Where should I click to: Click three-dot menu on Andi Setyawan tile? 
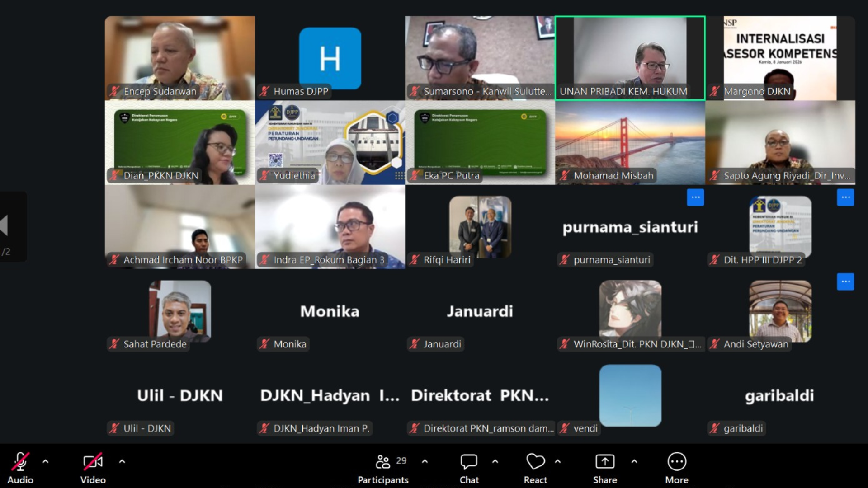pos(845,282)
